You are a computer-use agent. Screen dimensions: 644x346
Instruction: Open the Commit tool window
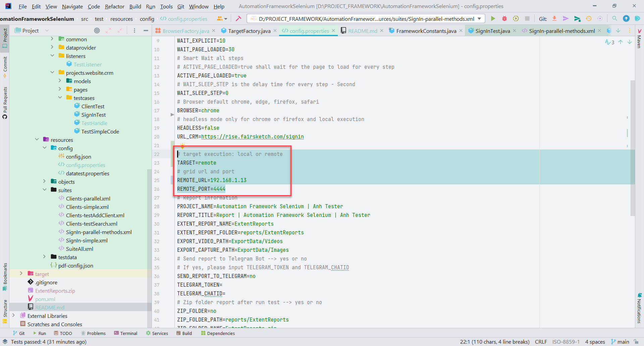coord(5,67)
